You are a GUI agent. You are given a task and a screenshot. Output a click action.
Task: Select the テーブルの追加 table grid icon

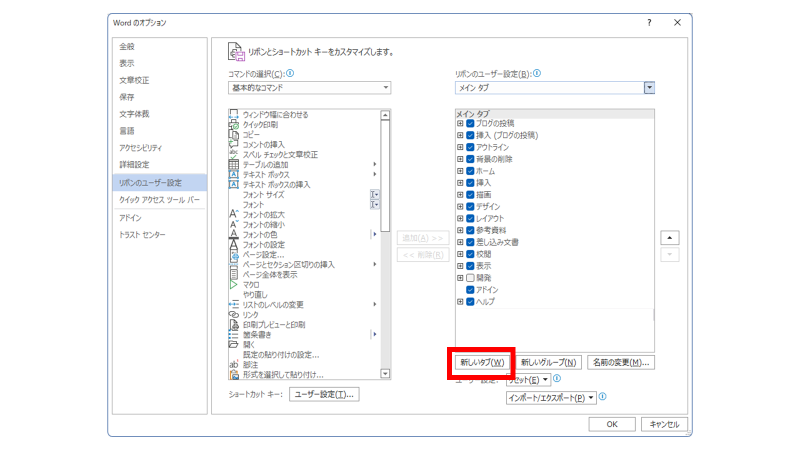(x=234, y=164)
